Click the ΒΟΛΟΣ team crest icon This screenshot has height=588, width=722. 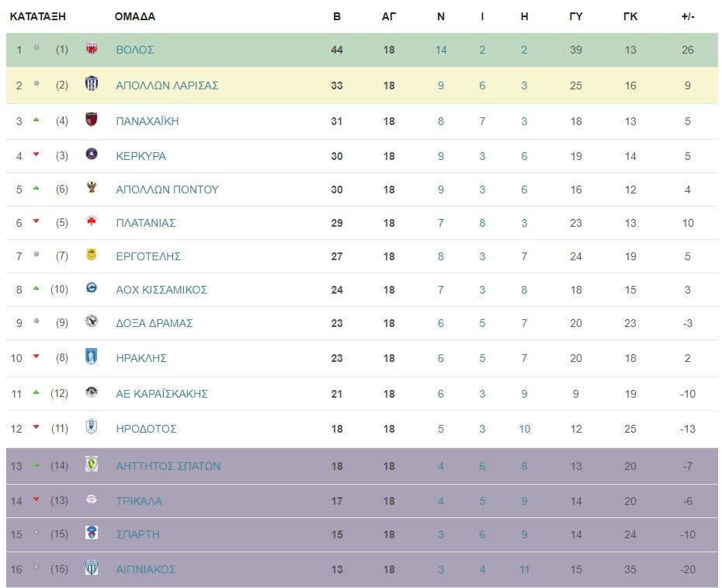tap(92, 49)
